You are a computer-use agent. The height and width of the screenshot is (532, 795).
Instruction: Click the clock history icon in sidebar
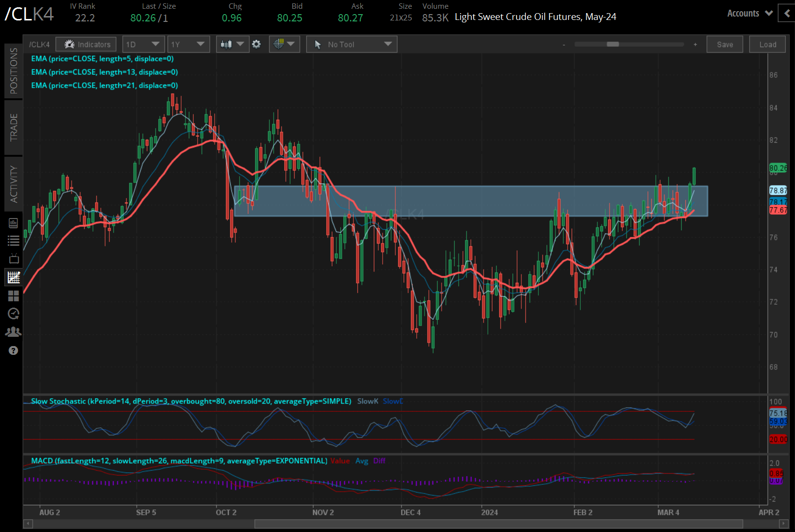coord(13,313)
